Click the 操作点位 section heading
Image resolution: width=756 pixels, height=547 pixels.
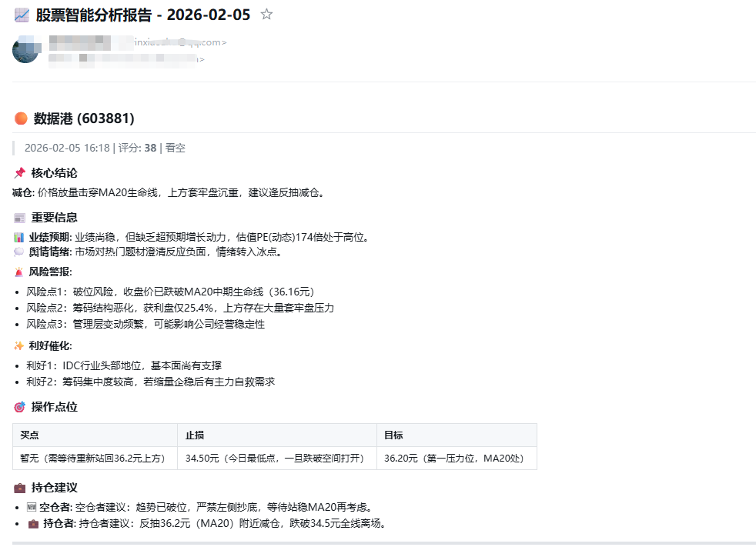(55, 407)
